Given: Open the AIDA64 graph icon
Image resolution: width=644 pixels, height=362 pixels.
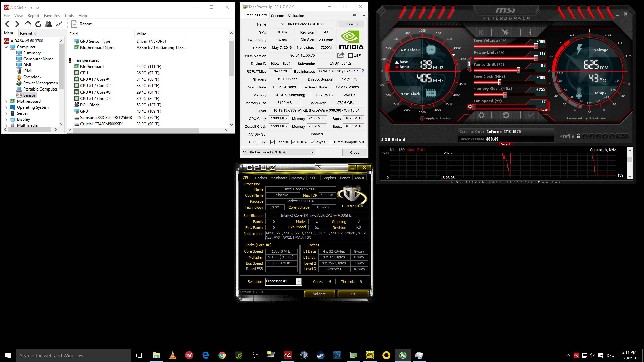Looking at the screenshot, I should click(59, 24).
